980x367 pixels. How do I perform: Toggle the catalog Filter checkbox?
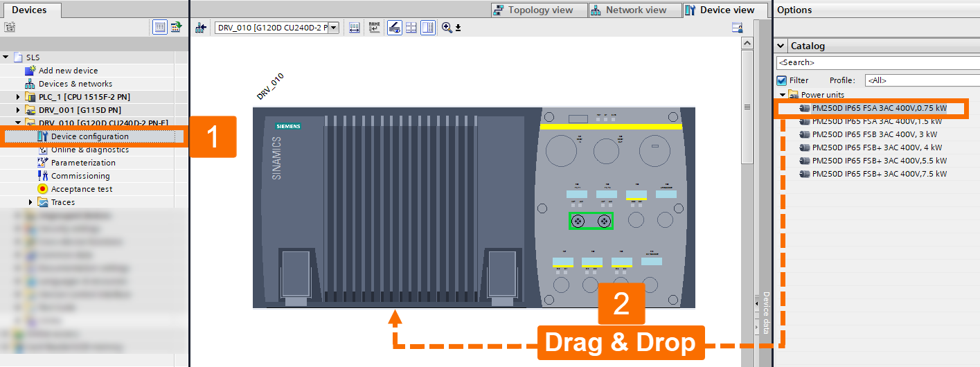[x=781, y=80]
